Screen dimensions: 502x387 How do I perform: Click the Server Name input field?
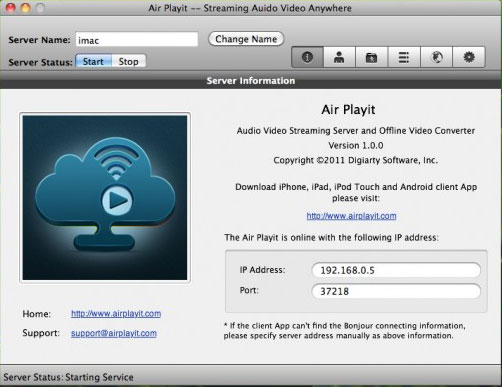click(137, 40)
